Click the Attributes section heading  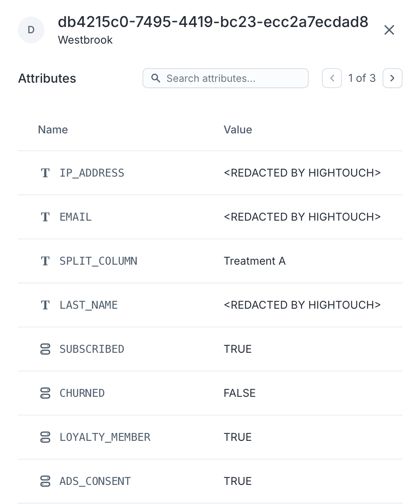click(x=47, y=78)
